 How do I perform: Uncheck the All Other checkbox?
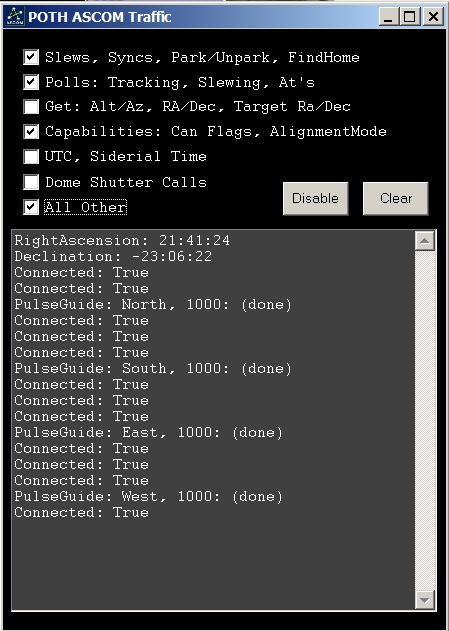point(31,207)
